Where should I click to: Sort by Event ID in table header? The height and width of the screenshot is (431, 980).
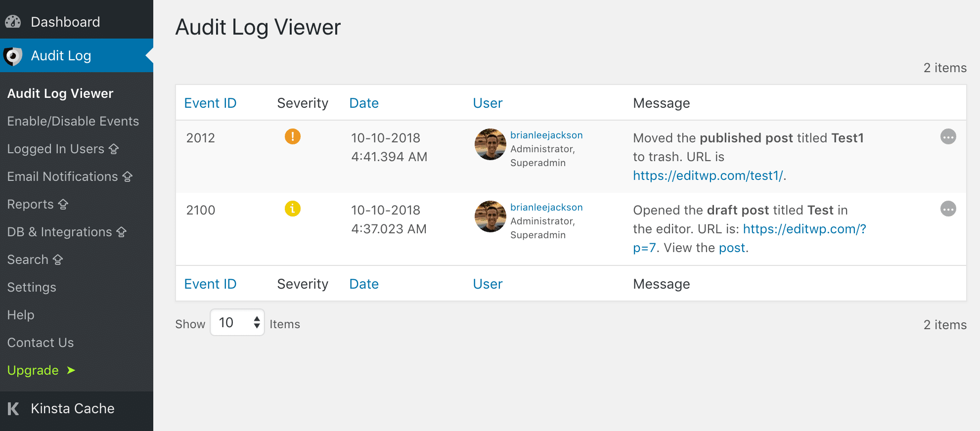(x=210, y=103)
